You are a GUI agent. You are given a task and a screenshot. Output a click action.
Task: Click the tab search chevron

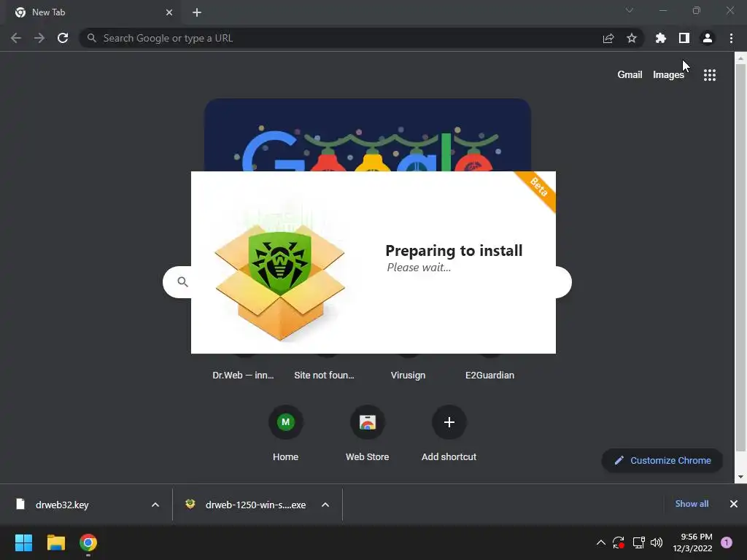coord(630,10)
